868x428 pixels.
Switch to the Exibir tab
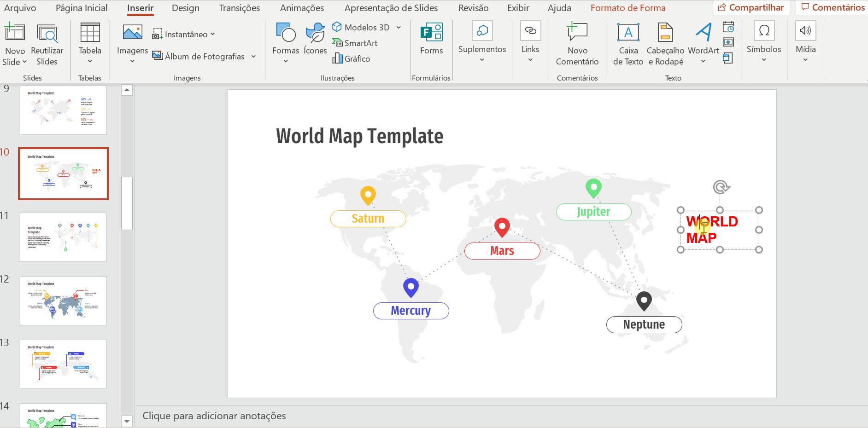coord(518,8)
